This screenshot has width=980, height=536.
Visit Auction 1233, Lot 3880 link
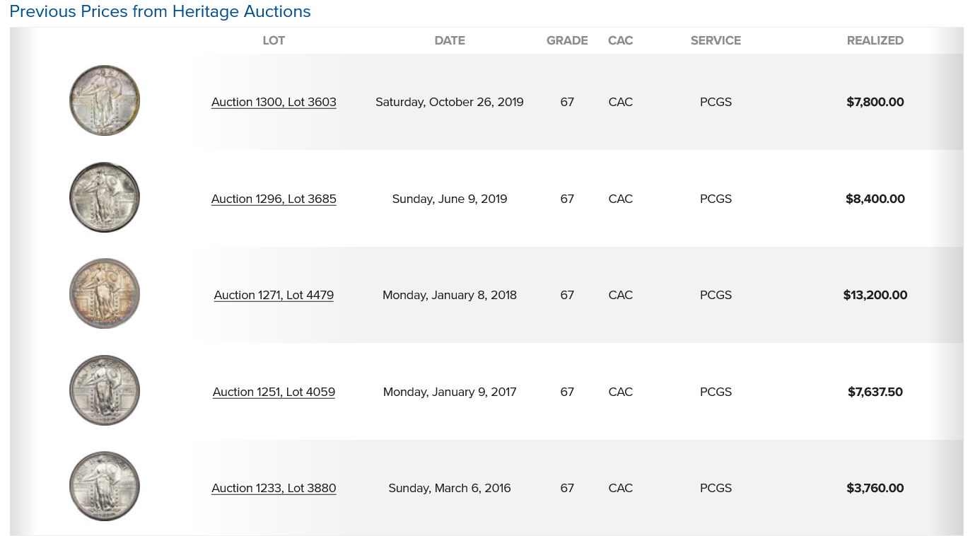(x=274, y=488)
